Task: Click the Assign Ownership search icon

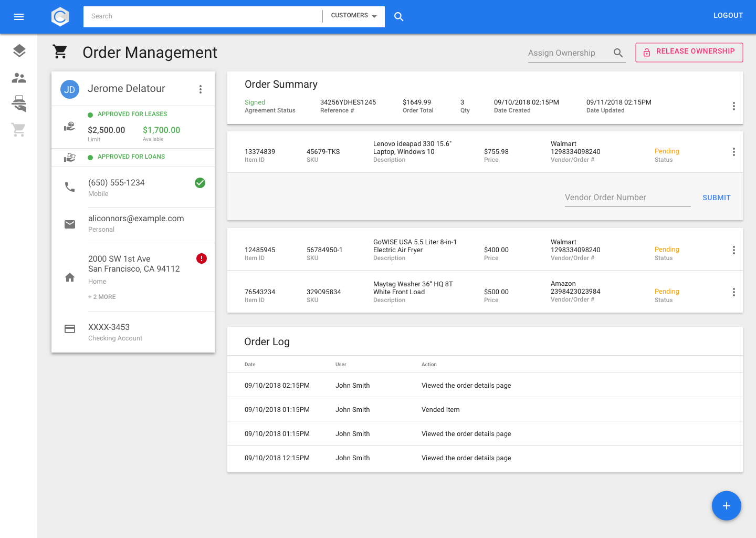Action: 618,53
